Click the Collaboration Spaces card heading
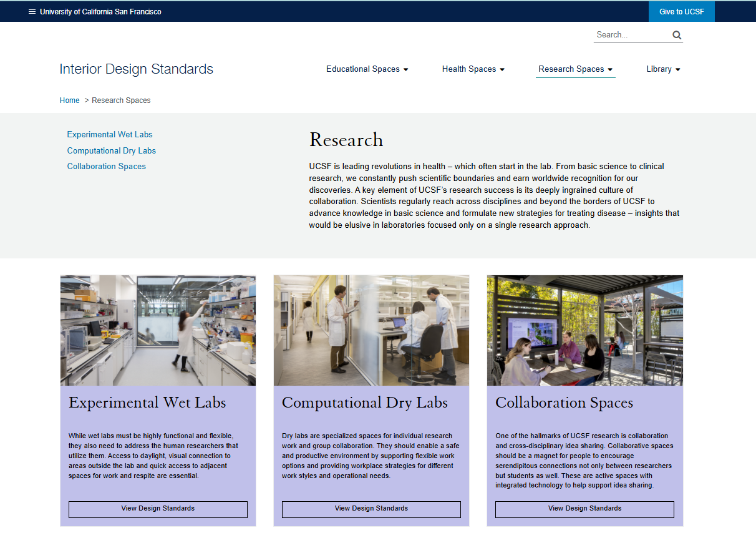756x543 pixels. (564, 403)
